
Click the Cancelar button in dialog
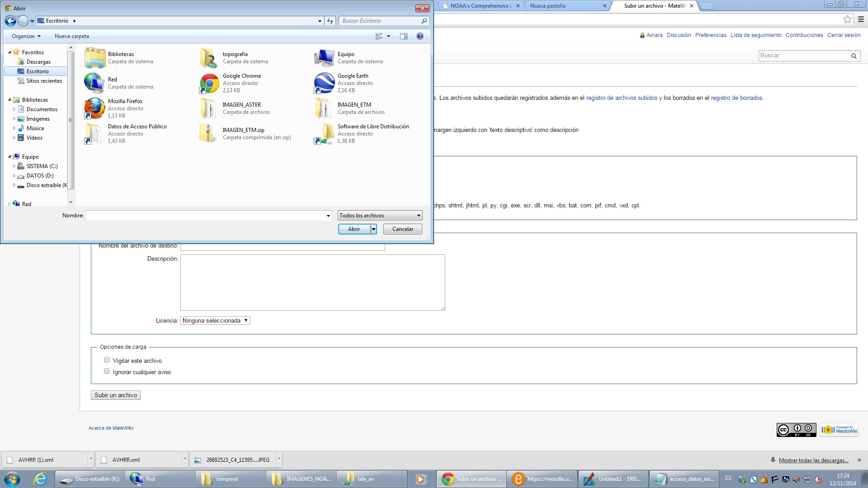[x=402, y=229]
